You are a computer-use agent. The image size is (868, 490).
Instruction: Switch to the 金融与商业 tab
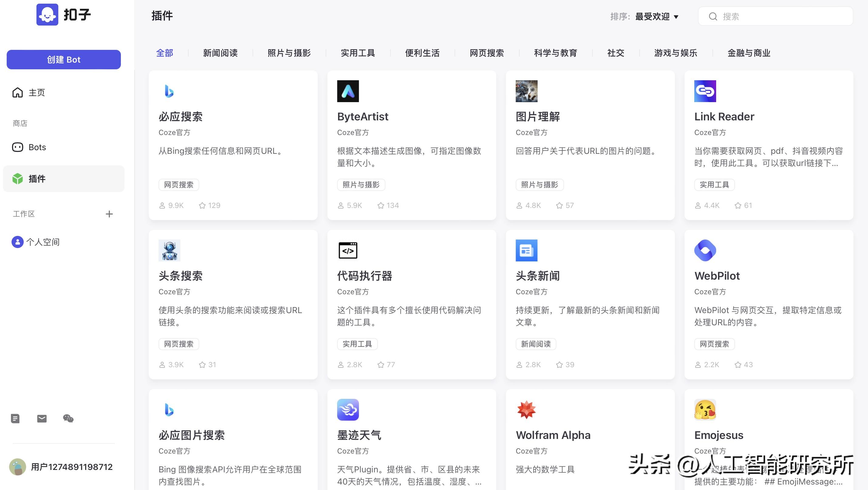(749, 53)
